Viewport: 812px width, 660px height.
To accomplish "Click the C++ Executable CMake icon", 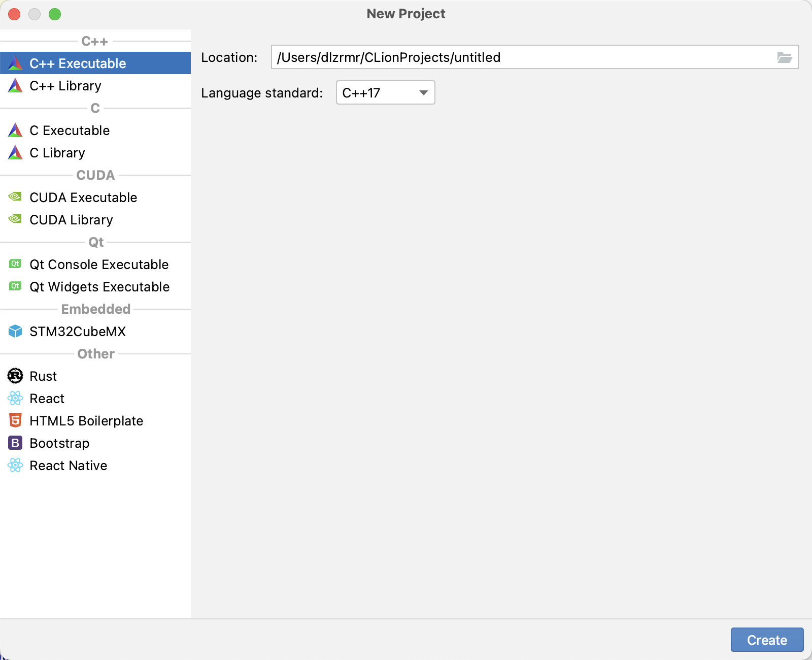I will [15, 63].
